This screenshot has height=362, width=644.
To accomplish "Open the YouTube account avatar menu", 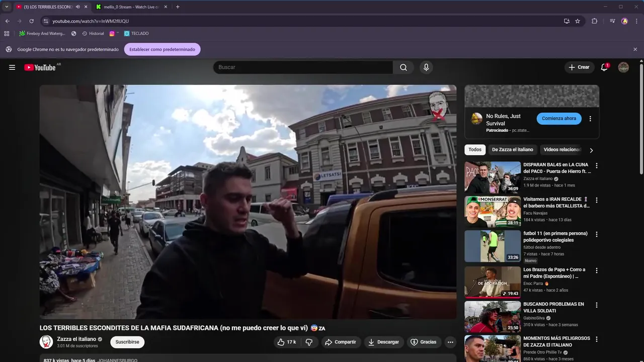I will coord(623,67).
